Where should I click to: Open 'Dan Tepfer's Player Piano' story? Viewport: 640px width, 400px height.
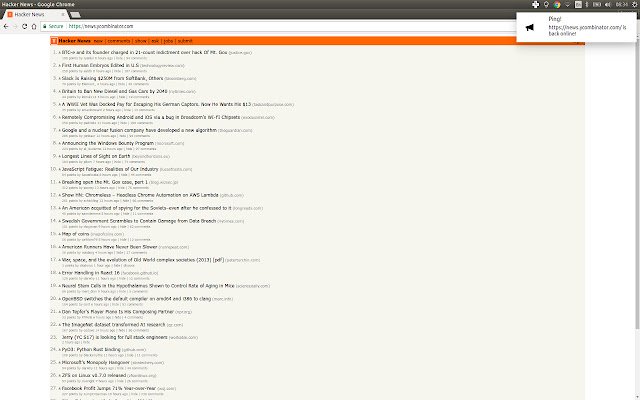[x=118, y=311]
